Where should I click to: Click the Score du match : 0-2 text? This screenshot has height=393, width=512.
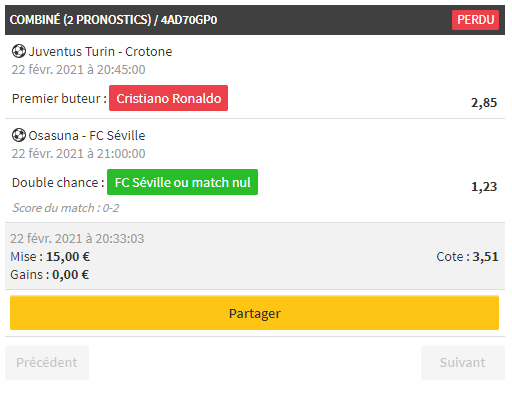click(66, 208)
